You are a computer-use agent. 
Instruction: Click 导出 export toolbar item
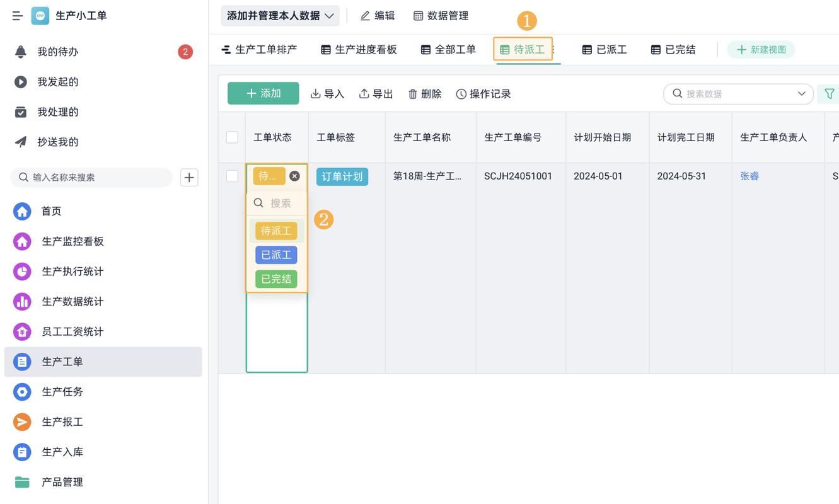[376, 94]
